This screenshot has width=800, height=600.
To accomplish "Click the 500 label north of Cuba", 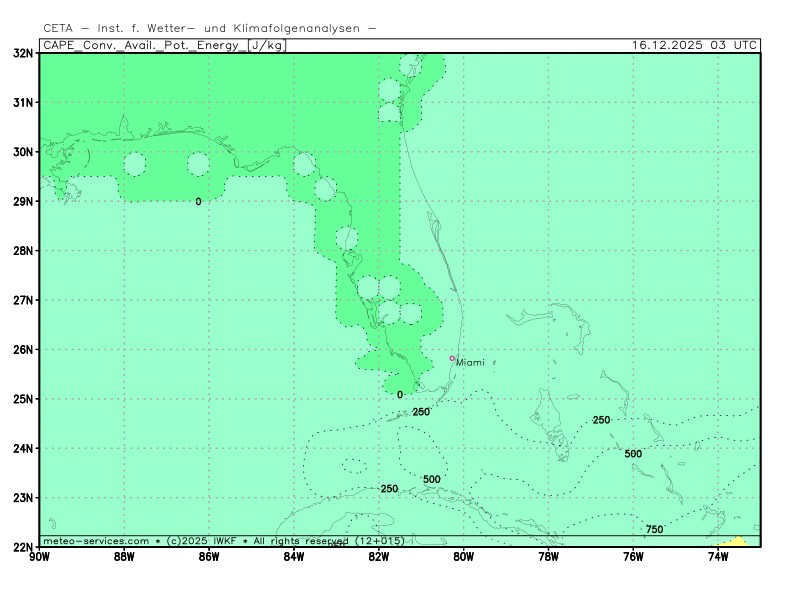I will (431, 480).
